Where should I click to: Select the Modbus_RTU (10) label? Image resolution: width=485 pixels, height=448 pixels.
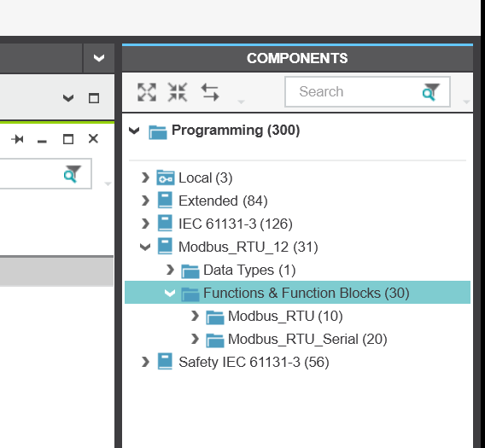coord(285,316)
